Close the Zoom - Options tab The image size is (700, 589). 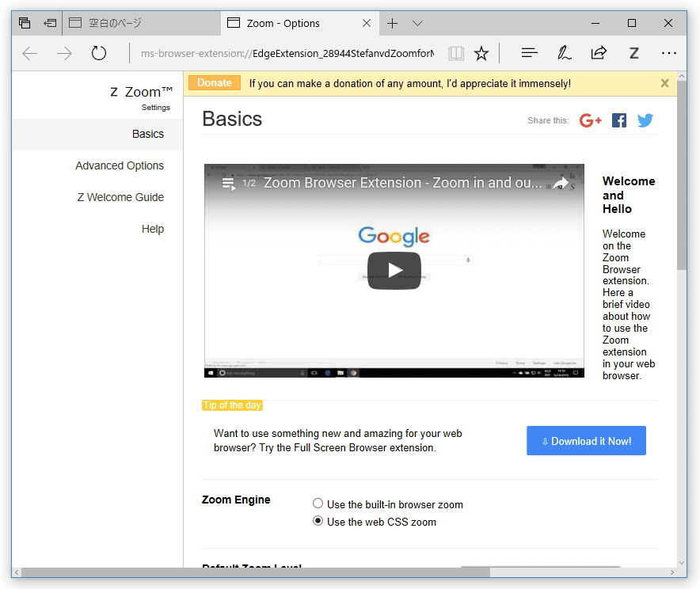pyautogui.click(x=367, y=23)
